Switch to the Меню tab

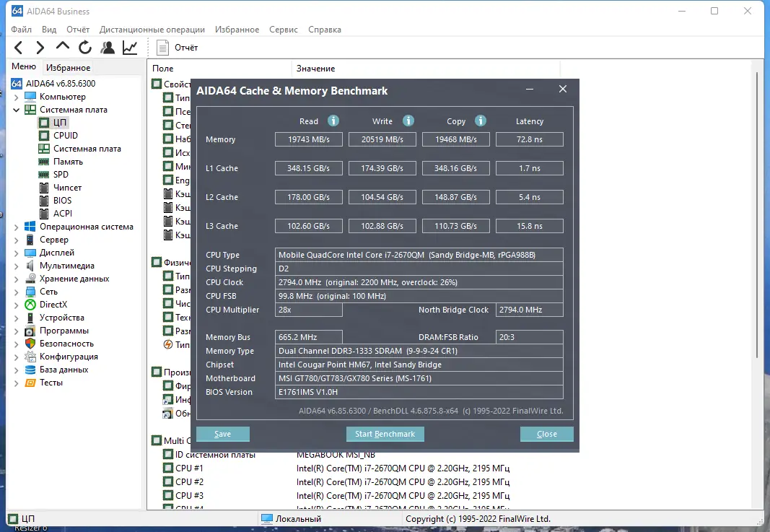[x=24, y=66]
